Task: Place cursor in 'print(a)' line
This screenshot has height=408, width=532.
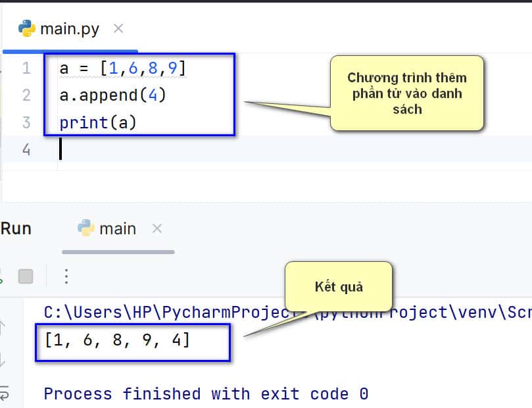Action: click(x=98, y=123)
